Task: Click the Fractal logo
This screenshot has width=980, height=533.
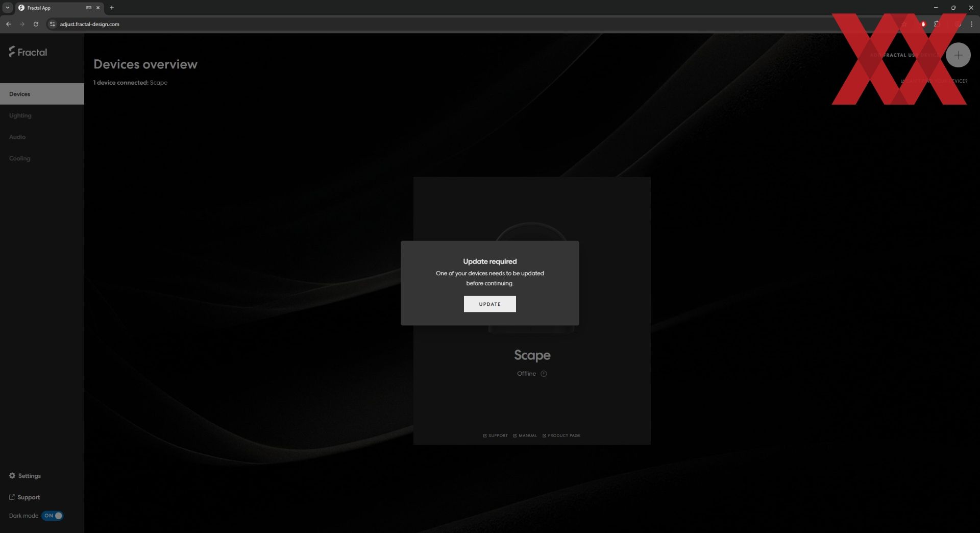Action: (28, 52)
